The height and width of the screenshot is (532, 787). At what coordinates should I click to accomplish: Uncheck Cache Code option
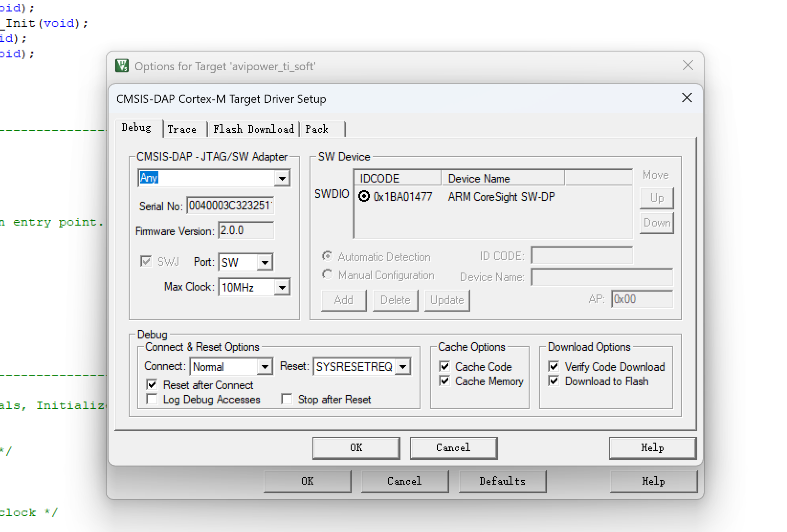[x=445, y=367]
